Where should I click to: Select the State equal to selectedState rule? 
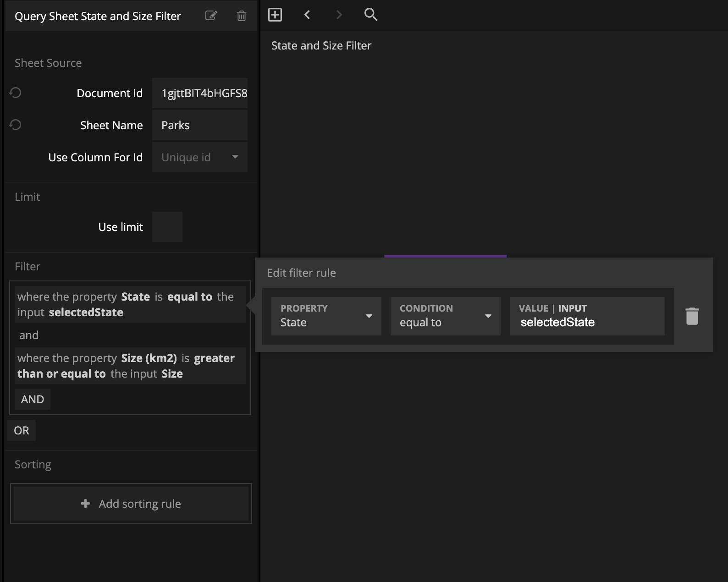[130, 304]
